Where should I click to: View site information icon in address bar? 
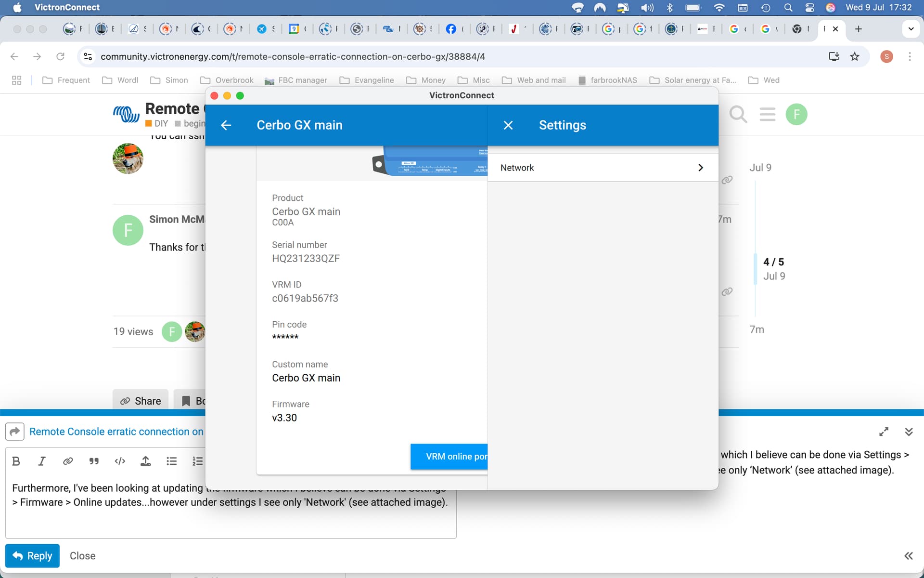[x=88, y=56]
